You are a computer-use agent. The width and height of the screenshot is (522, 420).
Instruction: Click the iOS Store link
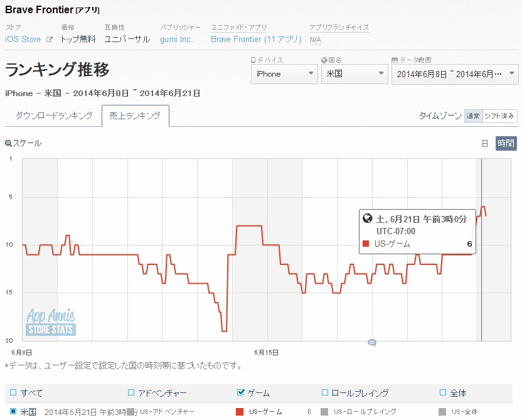(23, 40)
